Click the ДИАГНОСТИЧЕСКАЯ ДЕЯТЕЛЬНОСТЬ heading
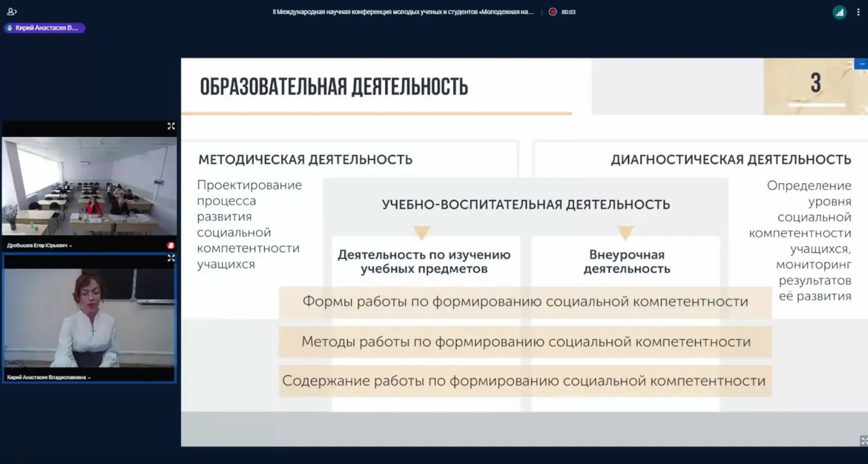 (x=731, y=160)
